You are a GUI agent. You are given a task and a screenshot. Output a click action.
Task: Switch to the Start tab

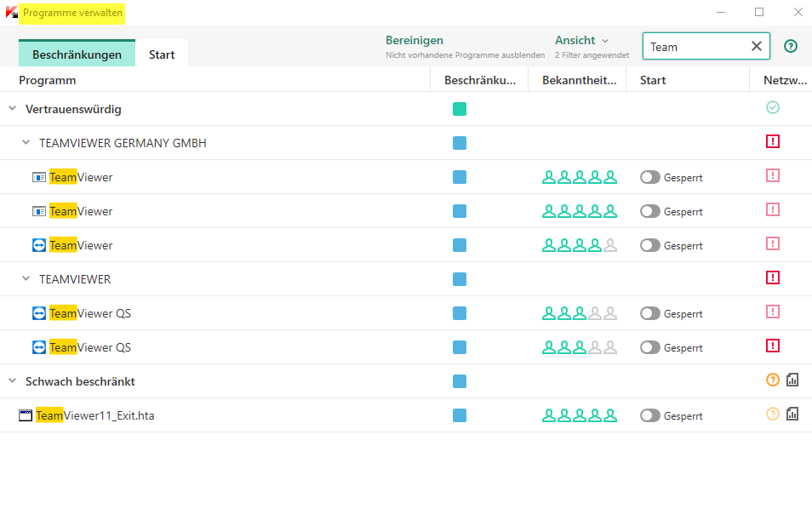[x=162, y=54]
